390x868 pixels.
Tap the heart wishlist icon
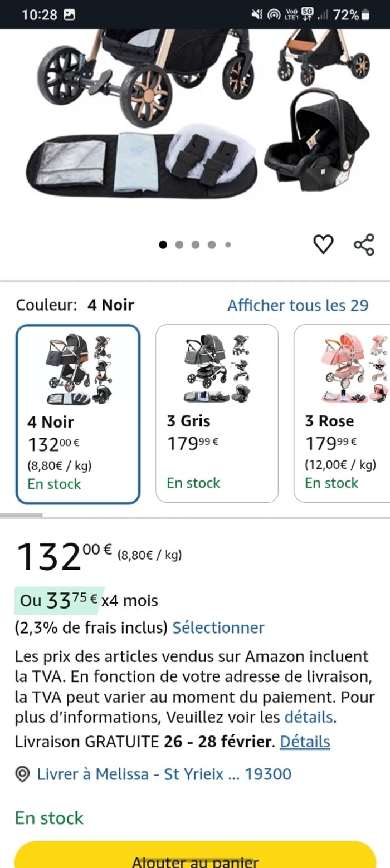(323, 244)
